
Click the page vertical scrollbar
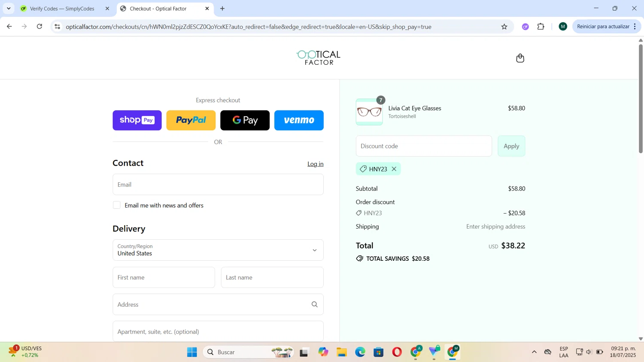[641, 99]
